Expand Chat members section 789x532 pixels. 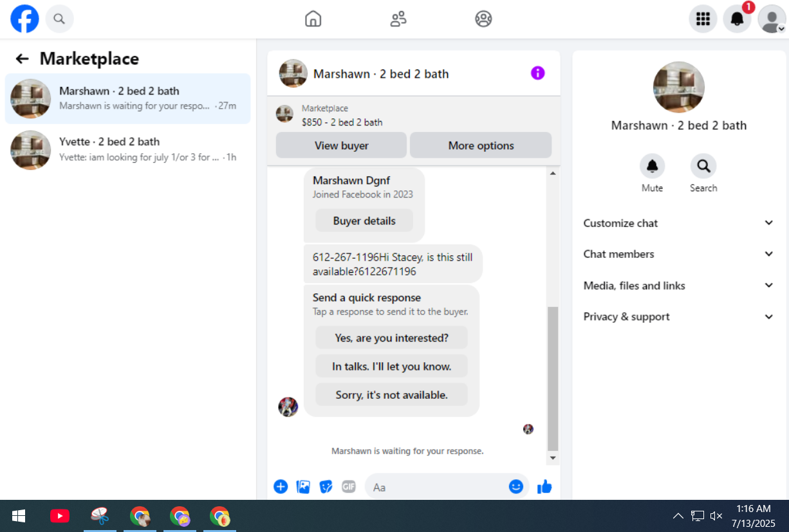[x=679, y=254]
